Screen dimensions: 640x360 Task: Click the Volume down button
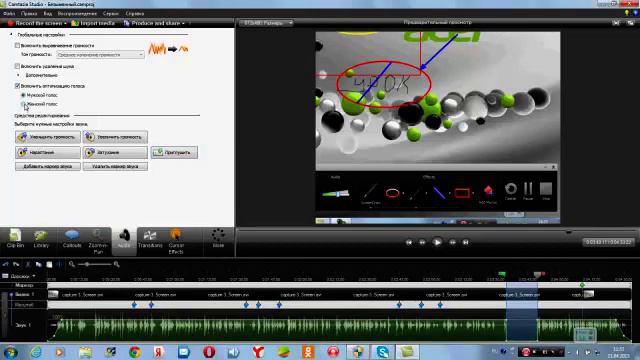[x=48, y=137]
